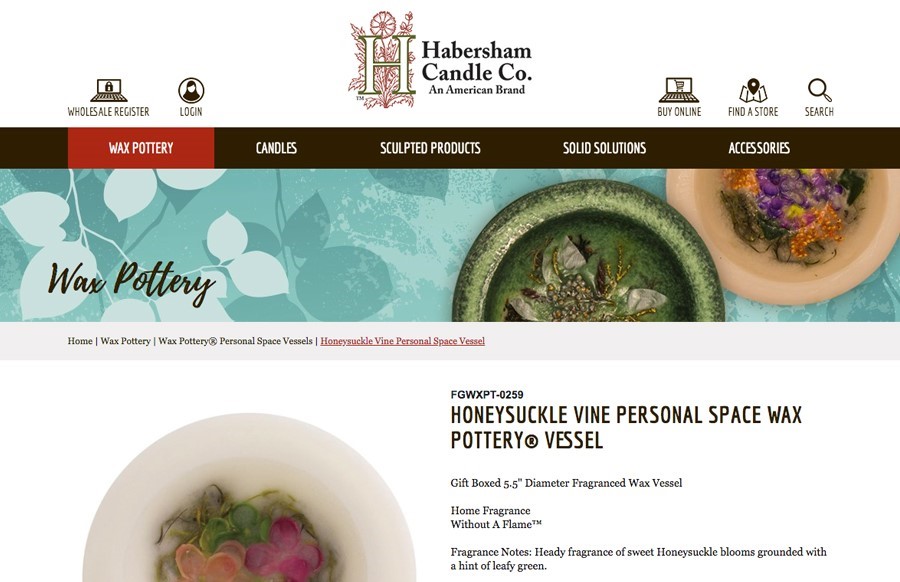Open the Search magnifier icon
Image resolution: width=900 pixels, height=582 pixels.
pyautogui.click(x=819, y=91)
